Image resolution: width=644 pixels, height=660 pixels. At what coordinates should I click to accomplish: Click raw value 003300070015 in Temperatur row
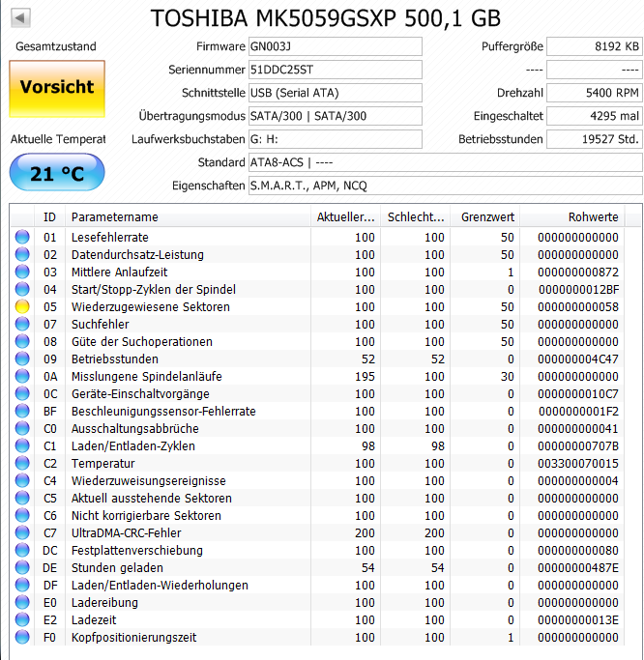(578, 464)
